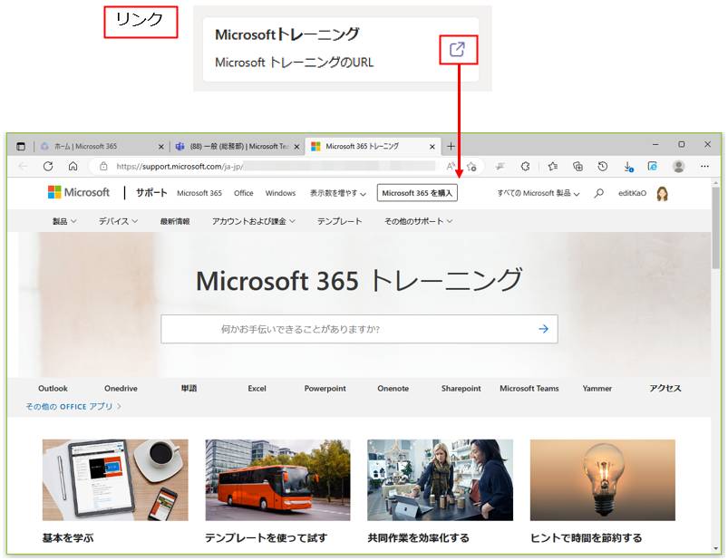Select Yammer training link
Viewport: 728px width, 560px height.
pyautogui.click(x=597, y=389)
